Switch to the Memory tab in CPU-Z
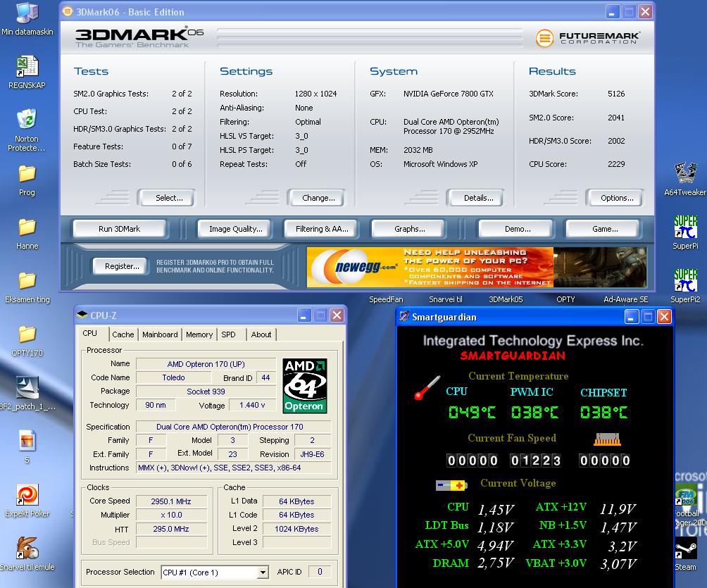Viewport: 707px width, 588px height. pos(199,334)
